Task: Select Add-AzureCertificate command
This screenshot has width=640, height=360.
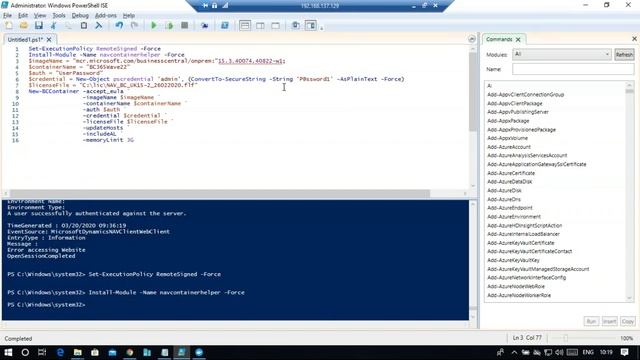Action: [x=511, y=173]
